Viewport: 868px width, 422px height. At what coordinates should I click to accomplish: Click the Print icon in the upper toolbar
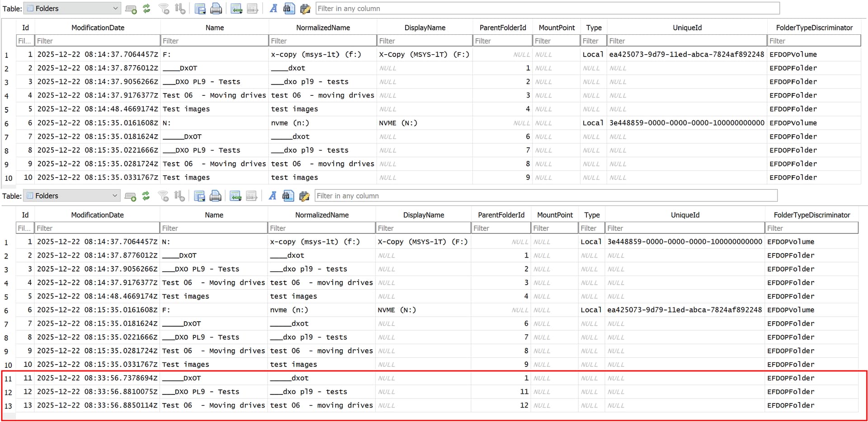click(x=216, y=9)
